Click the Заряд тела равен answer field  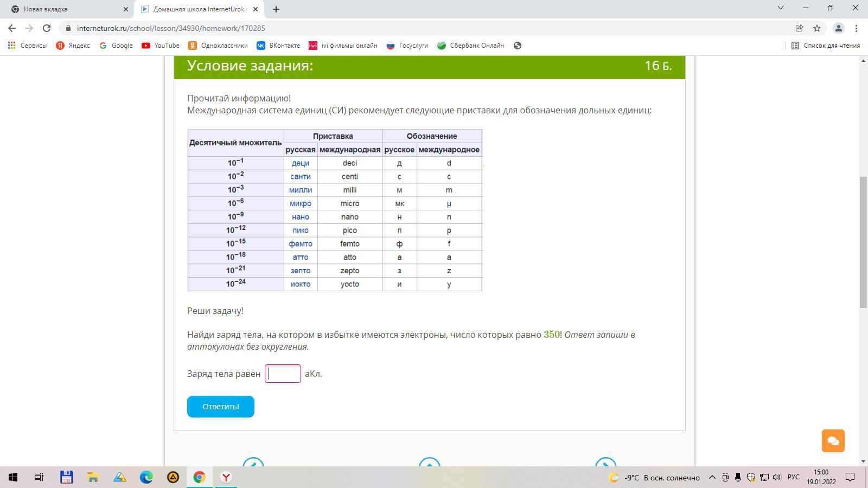pyautogui.click(x=283, y=374)
